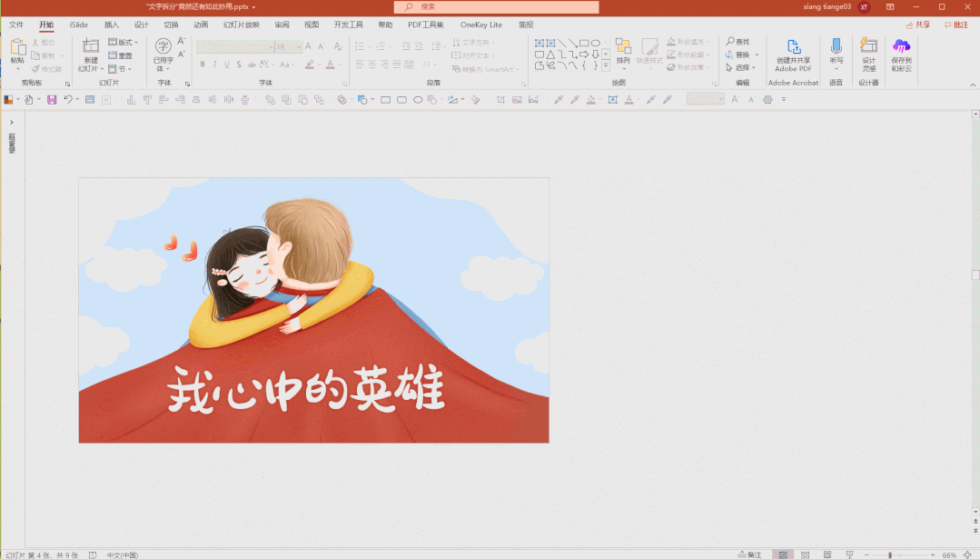Switch to Reading view in status bar
980x559 pixels.
(826, 554)
